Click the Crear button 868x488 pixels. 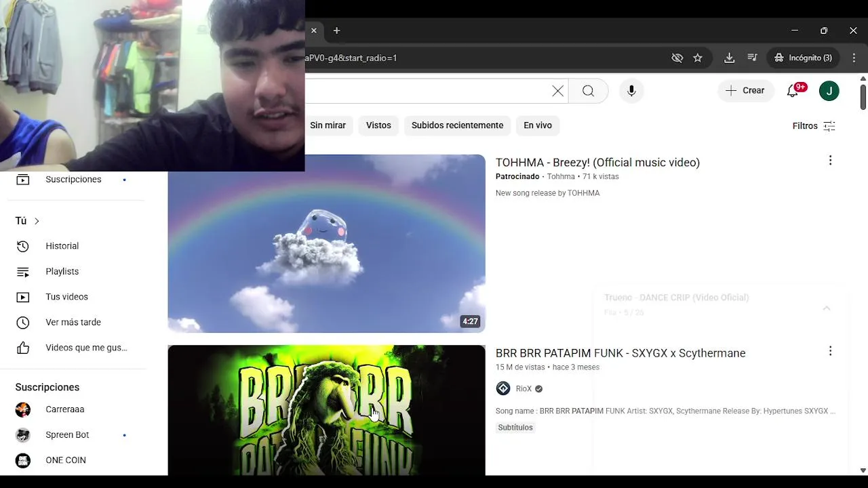pos(745,90)
